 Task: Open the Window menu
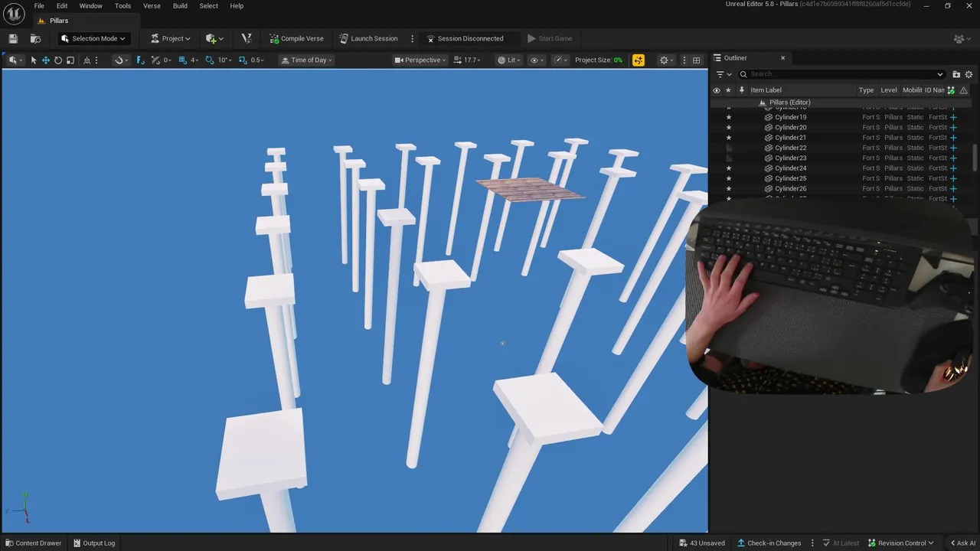pyautogui.click(x=90, y=5)
